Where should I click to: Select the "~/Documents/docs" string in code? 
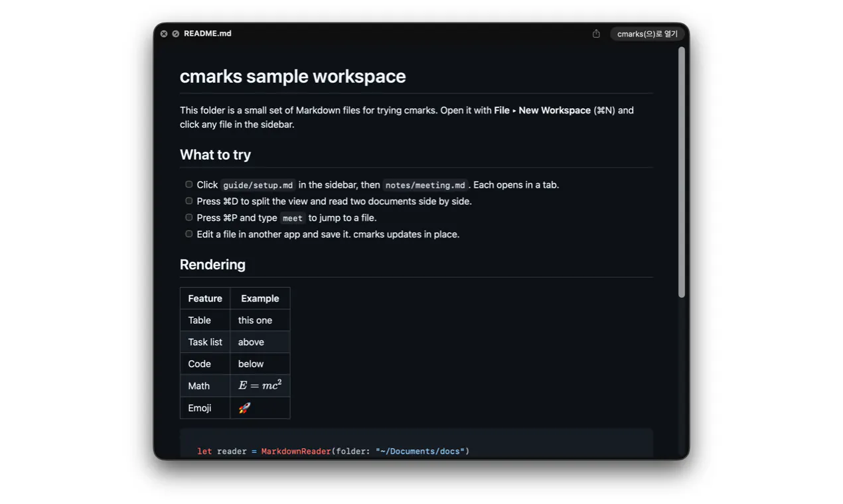[420, 452]
